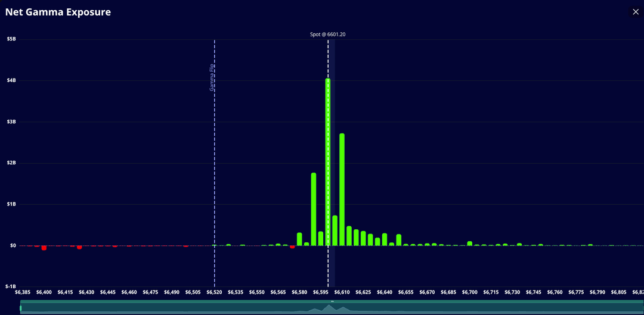
Task: Click the left handle of the range slider
Action: point(21,308)
